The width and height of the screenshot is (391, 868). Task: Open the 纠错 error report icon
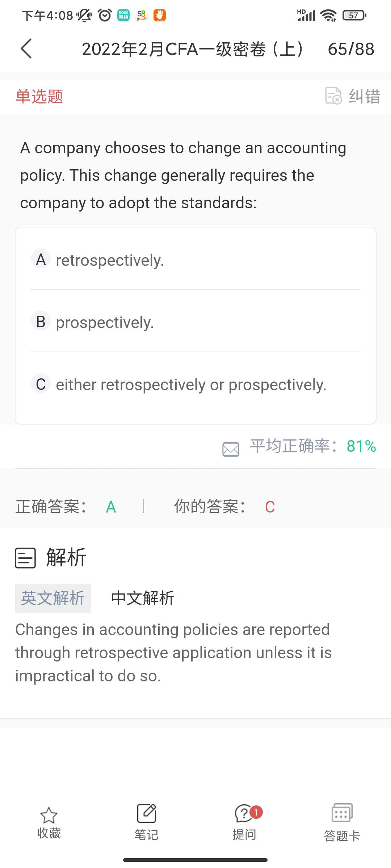[333, 96]
